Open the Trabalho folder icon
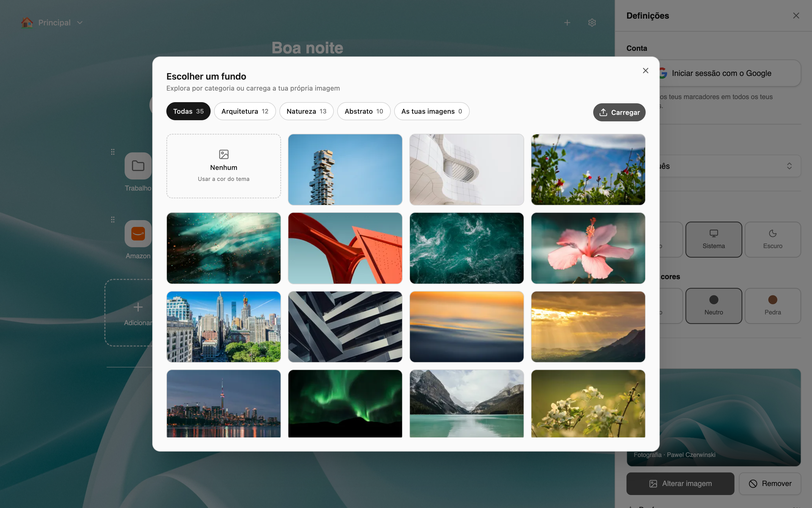This screenshot has width=812, height=508. (138, 166)
